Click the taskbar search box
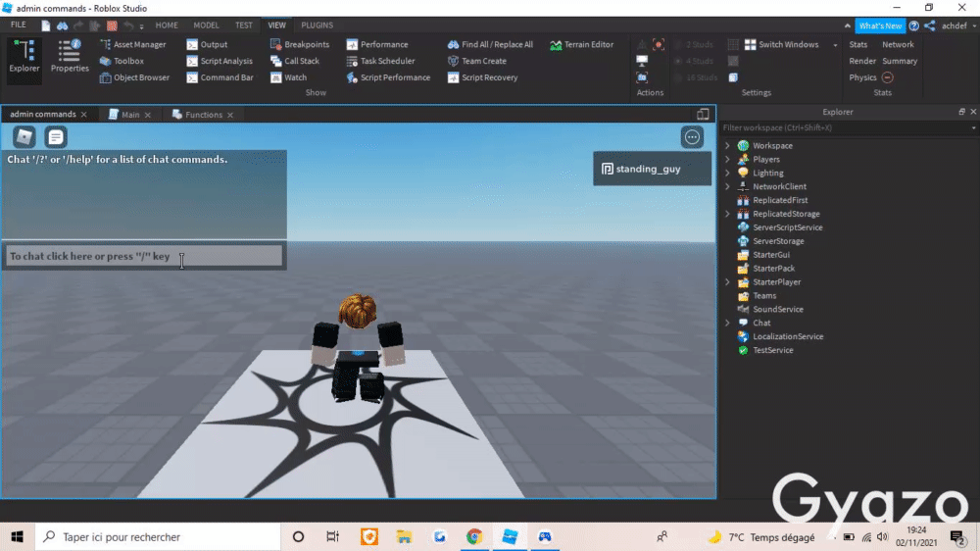980x551 pixels. tap(158, 536)
